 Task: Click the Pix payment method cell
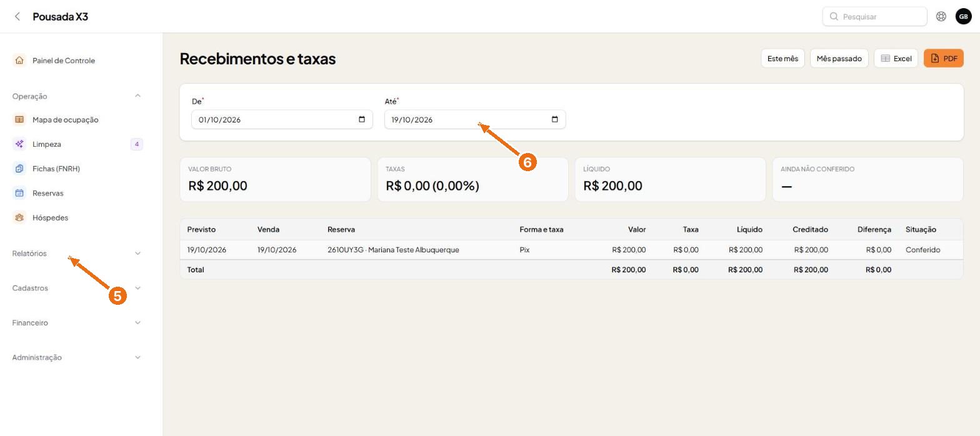tap(524, 250)
